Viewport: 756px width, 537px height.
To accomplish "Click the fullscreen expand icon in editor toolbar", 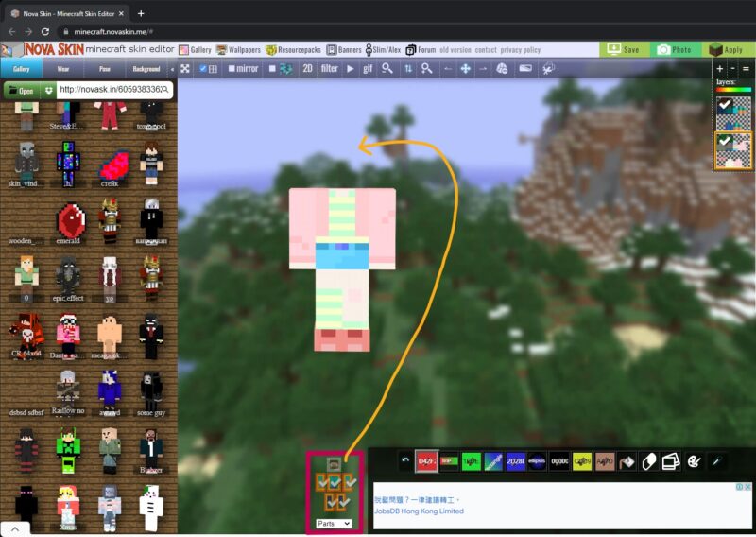I will pyautogui.click(x=184, y=68).
